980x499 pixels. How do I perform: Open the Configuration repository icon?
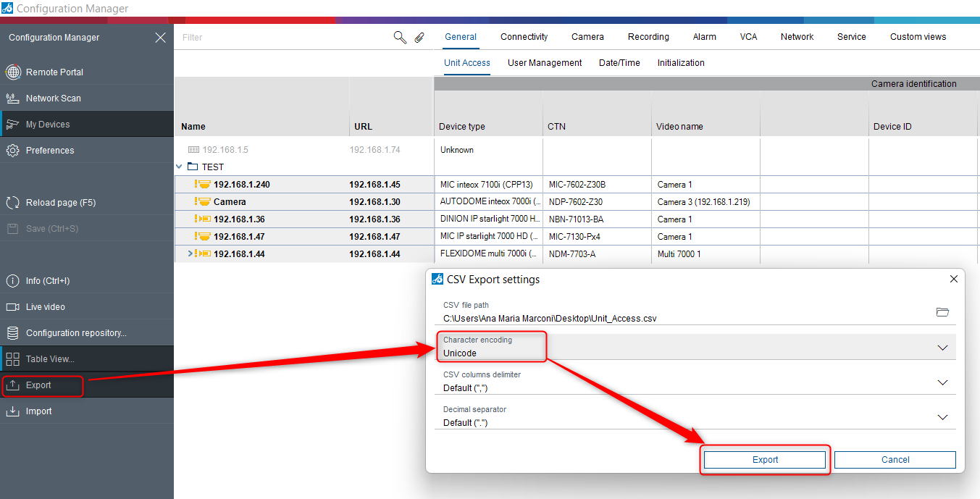pyautogui.click(x=12, y=333)
